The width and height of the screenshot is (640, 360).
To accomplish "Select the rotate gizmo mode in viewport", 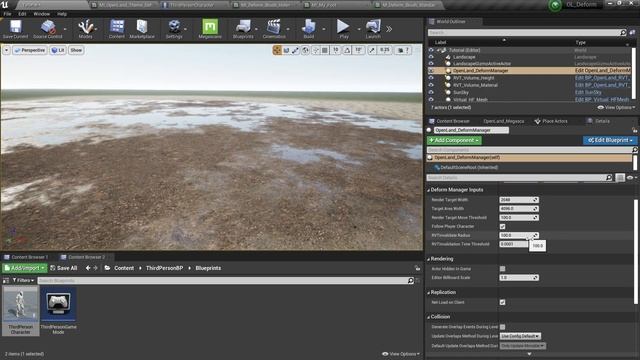I will click(287, 50).
